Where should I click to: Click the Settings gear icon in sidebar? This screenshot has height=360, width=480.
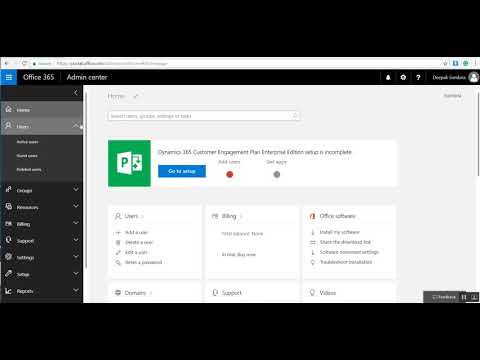pos(9,257)
